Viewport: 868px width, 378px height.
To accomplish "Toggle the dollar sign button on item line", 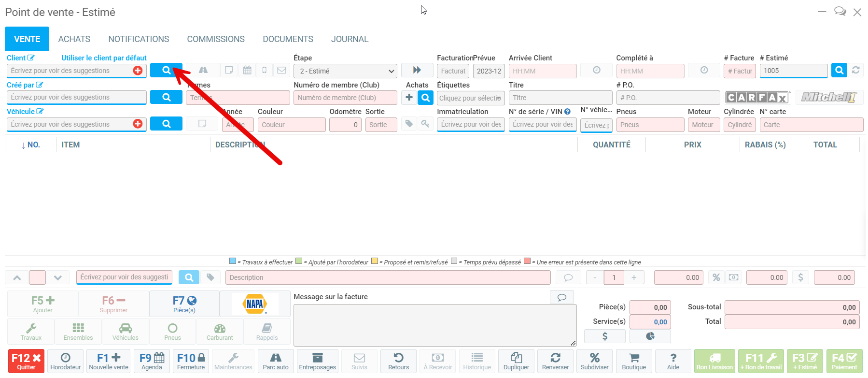I will pos(800,277).
